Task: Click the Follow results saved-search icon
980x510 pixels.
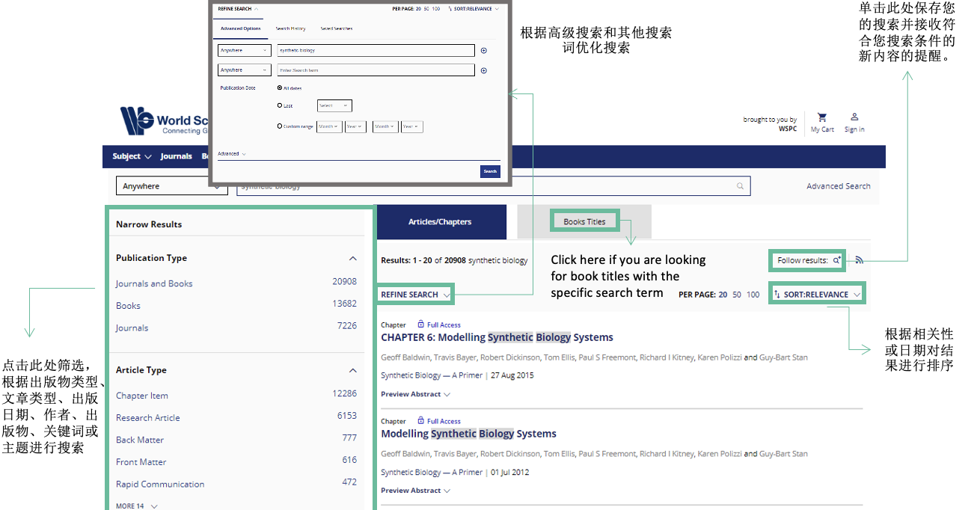Action: tap(836, 260)
